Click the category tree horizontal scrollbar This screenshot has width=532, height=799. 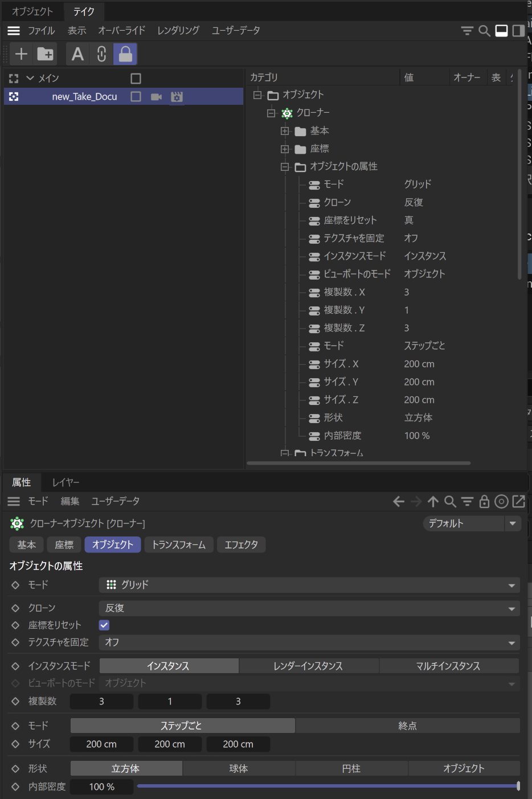pyautogui.click(x=359, y=463)
